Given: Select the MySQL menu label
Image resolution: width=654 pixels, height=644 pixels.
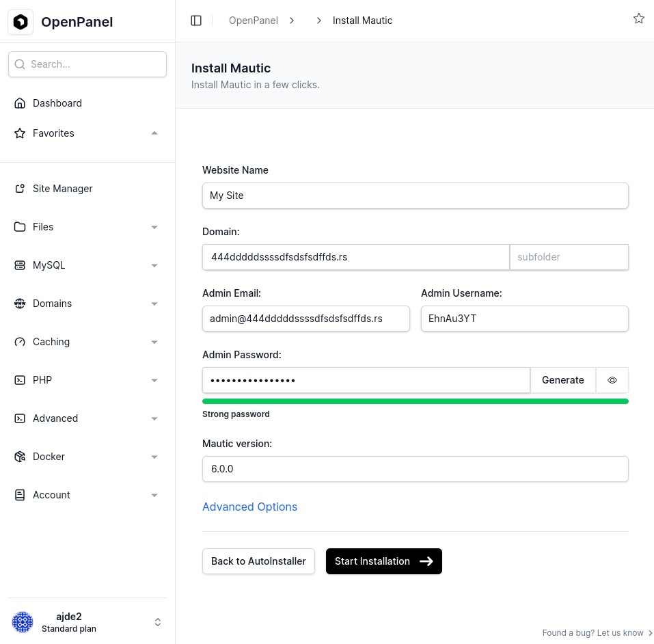Looking at the screenshot, I should (49, 265).
